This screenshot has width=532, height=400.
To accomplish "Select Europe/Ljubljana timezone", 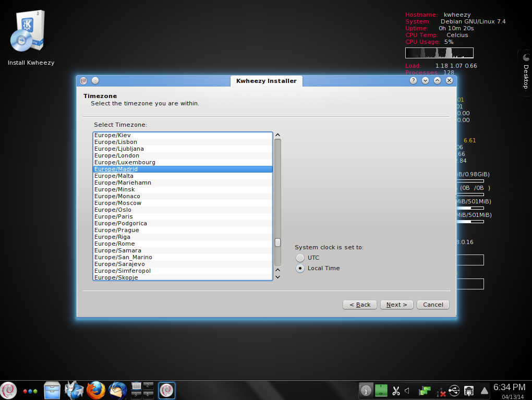I will click(x=183, y=149).
